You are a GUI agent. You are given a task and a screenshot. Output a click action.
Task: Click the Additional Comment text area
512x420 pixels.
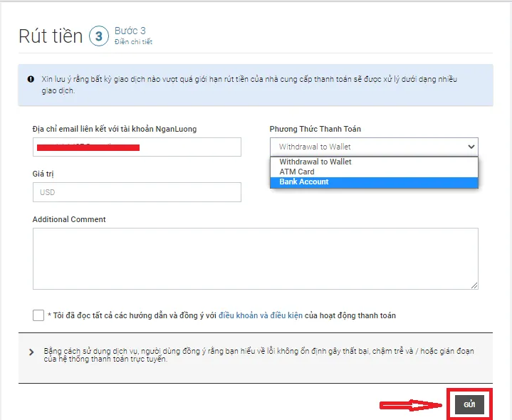256,258
